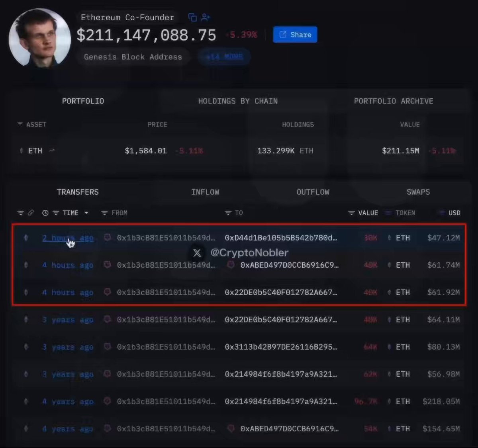Viewport: 478px width, 448px height.
Task: Open recipient 0xABED497D0CCB6916C9 in $154.65M row
Action: coord(290,429)
